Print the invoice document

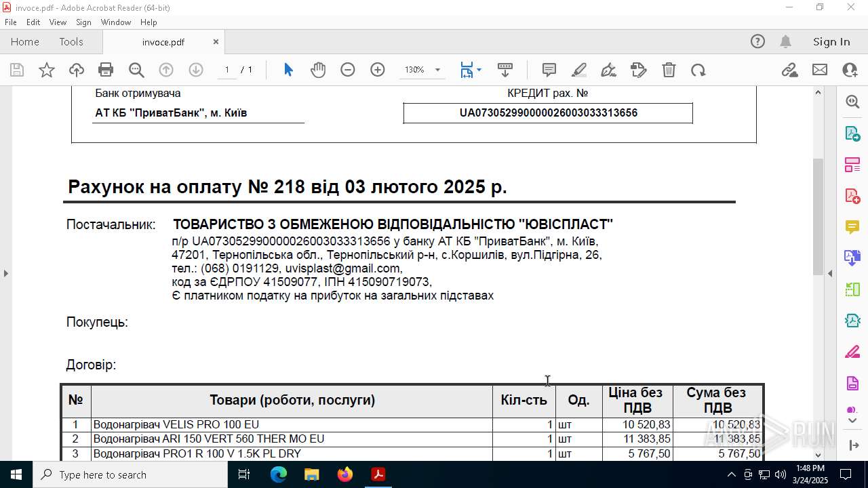[x=106, y=70]
